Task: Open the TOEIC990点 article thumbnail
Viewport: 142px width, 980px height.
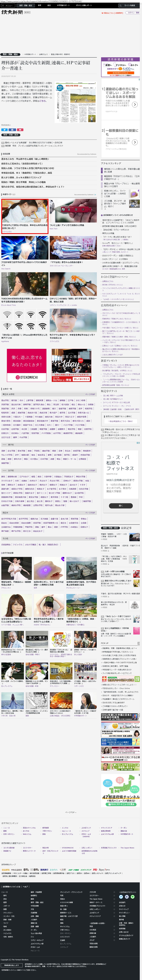Action: 25,284
